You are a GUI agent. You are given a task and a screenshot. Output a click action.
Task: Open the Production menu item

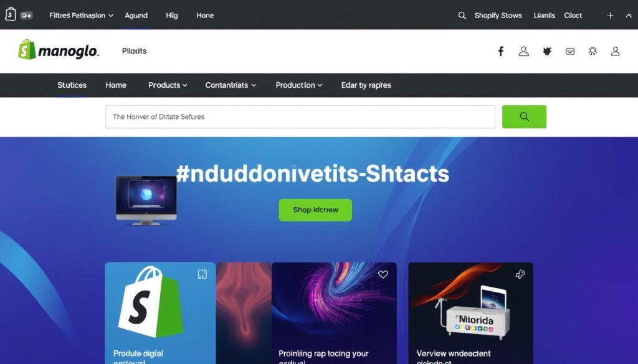[299, 85]
